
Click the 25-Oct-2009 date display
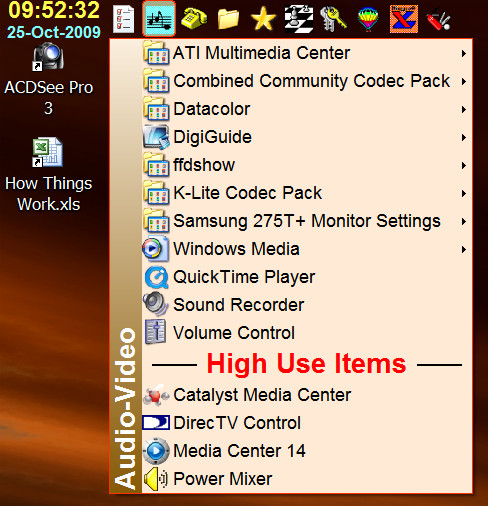pos(54,32)
